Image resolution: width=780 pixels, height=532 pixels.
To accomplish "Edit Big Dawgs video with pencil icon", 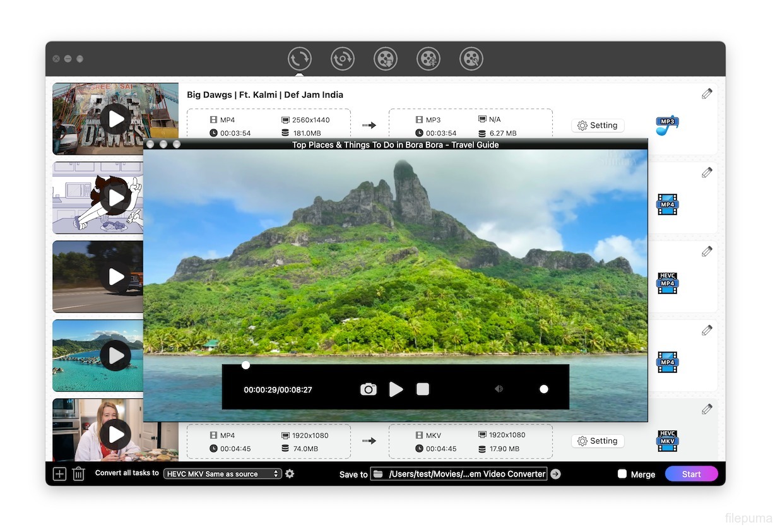I will [x=707, y=94].
